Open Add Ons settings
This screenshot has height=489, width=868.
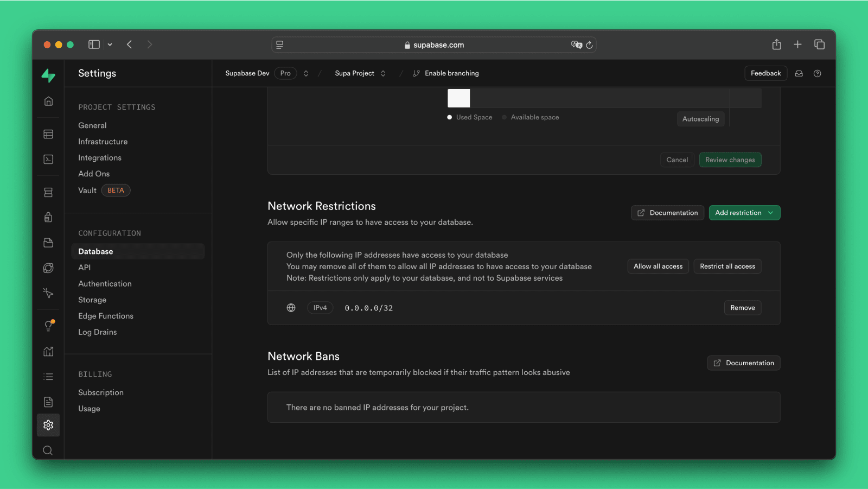point(94,174)
